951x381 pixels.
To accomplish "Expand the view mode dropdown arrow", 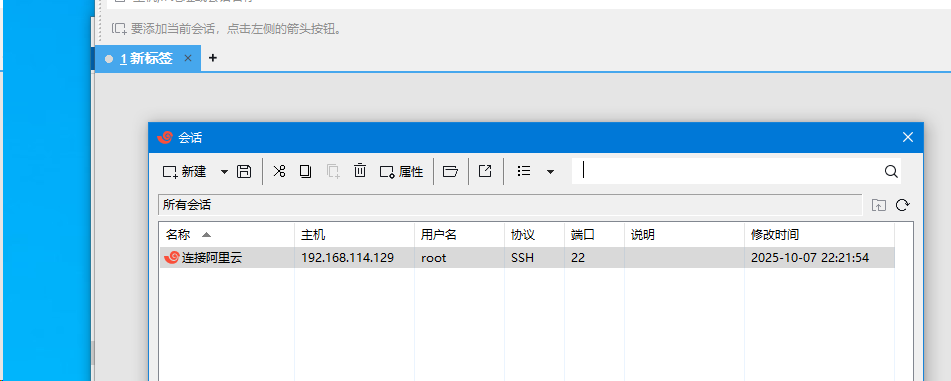I will [550, 172].
